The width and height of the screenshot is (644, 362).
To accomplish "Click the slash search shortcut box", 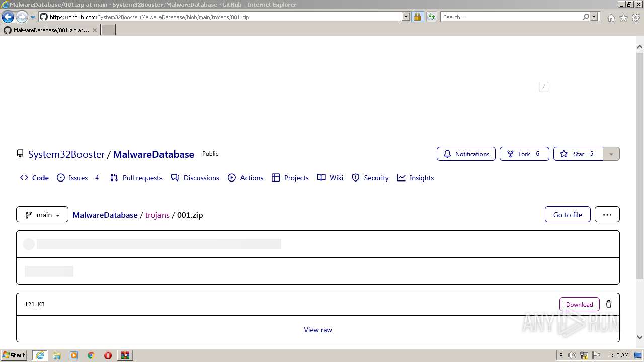I will [x=543, y=87].
